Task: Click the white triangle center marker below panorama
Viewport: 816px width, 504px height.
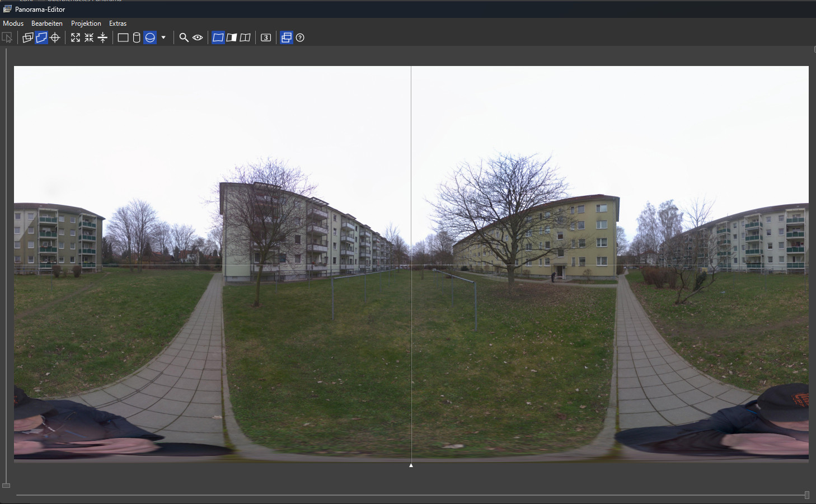Action: pyautogui.click(x=411, y=465)
